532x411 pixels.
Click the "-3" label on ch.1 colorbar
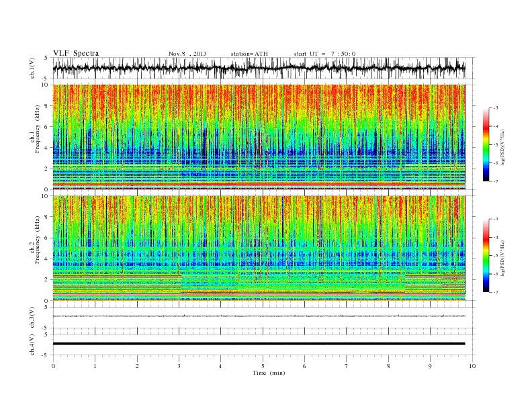coord(495,108)
